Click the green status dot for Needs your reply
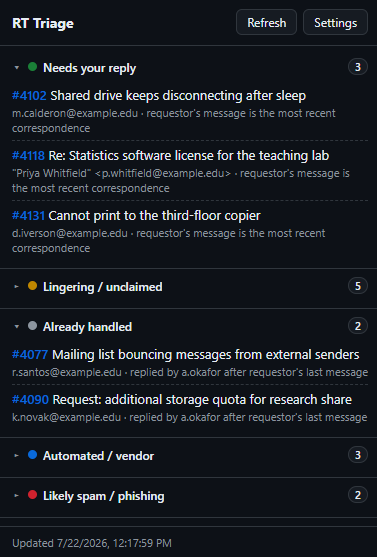377x557 pixels. [x=32, y=67]
